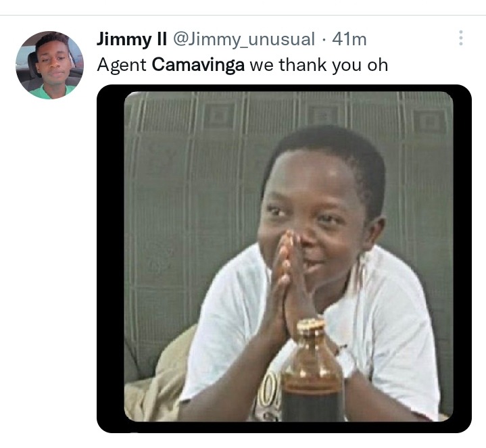
Task: Open the three-dot More options menu
Action: (460, 38)
